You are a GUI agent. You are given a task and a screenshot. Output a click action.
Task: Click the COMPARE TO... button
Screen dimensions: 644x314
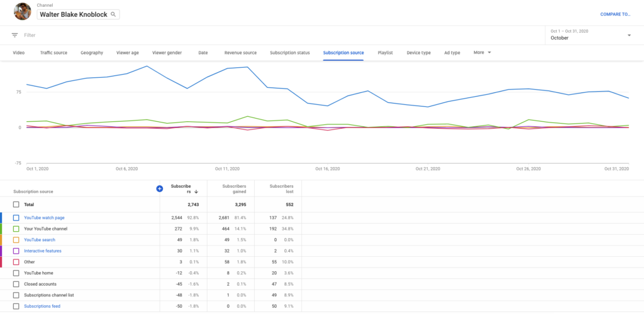pyautogui.click(x=615, y=14)
